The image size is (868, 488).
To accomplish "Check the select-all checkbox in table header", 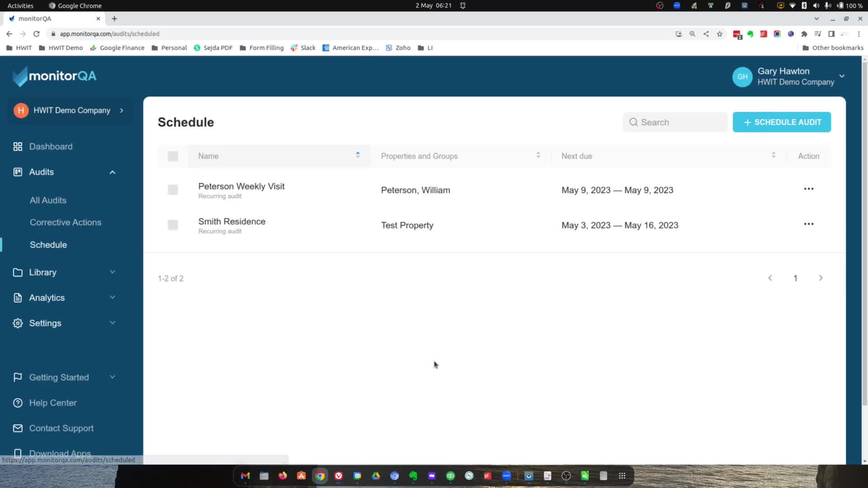I will 173,156.
